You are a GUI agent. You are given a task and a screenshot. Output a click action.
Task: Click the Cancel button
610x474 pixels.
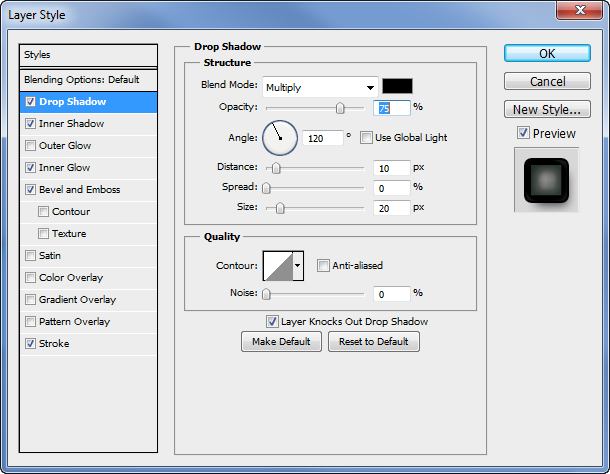pos(547,81)
